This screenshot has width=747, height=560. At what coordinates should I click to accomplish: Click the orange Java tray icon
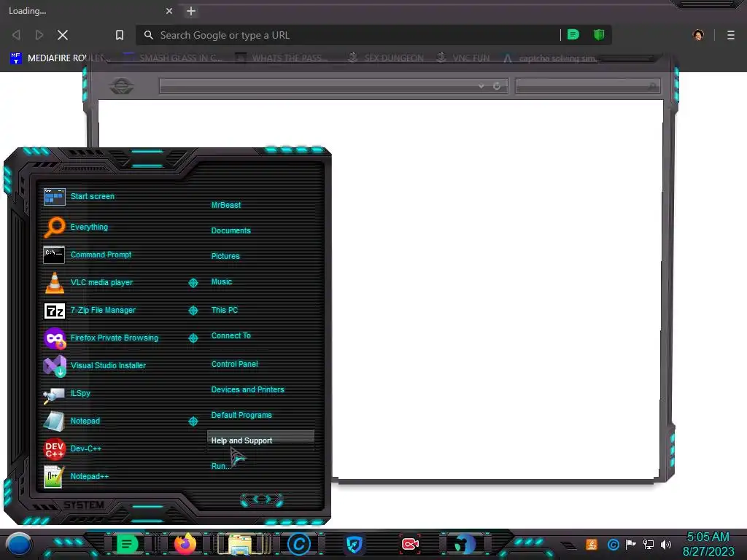pyautogui.click(x=592, y=544)
